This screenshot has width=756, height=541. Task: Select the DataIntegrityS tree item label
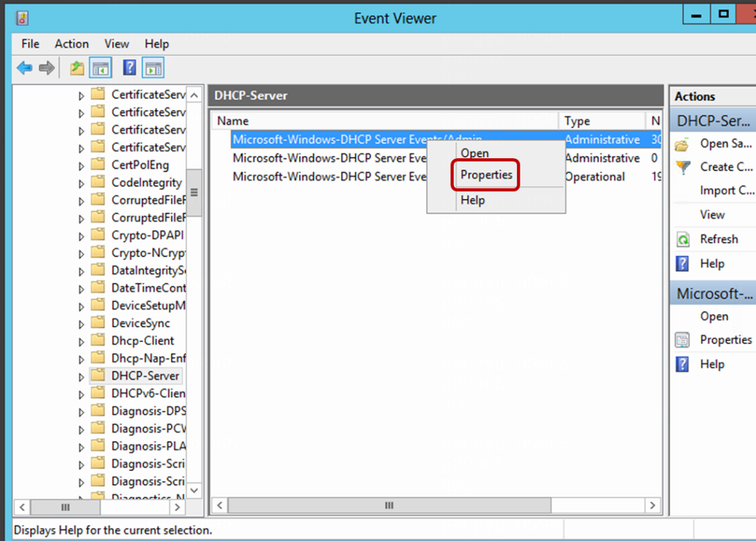149,270
